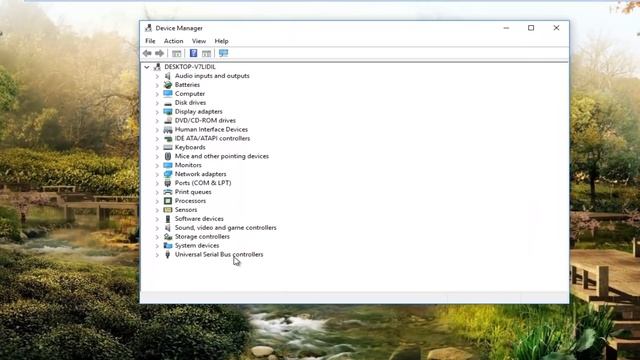Select Mice and other pointing devices label
Image resolution: width=640 pixels, height=360 pixels.
click(222, 156)
